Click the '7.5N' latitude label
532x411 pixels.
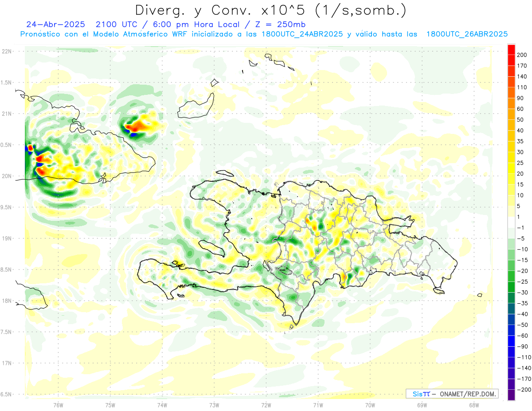pyautogui.click(x=7, y=332)
